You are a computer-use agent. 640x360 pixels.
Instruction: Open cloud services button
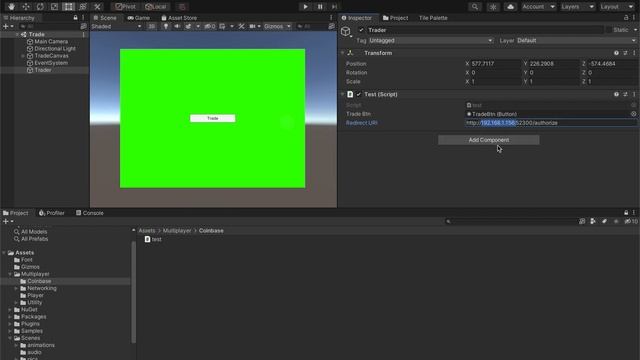pyautogui.click(x=510, y=7)
